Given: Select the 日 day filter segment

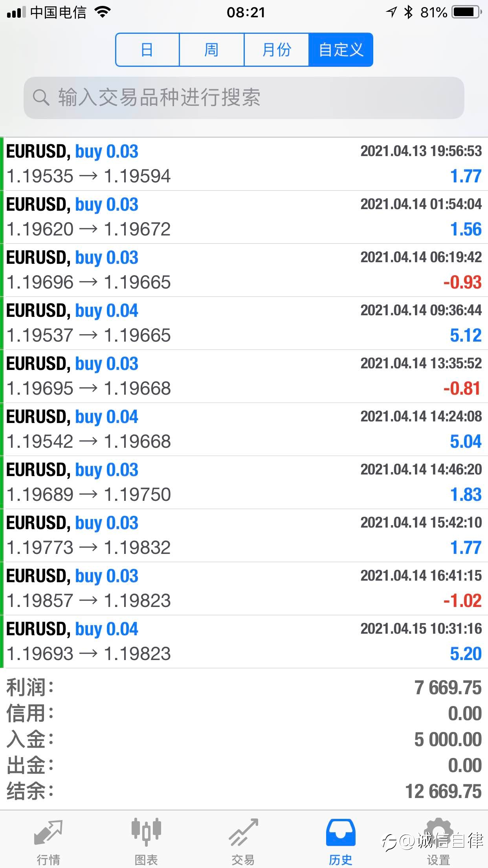Looking at the screenshot, I should [x=147, y=50].
